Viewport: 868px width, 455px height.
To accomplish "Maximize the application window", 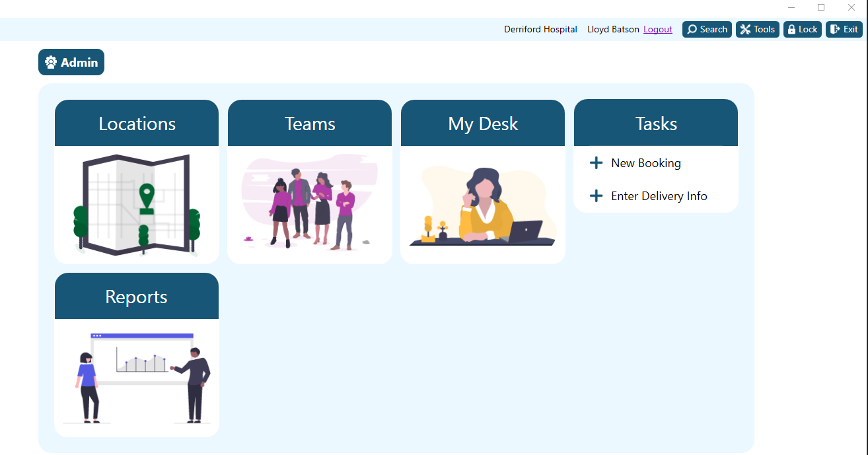I will coord(821,7).
